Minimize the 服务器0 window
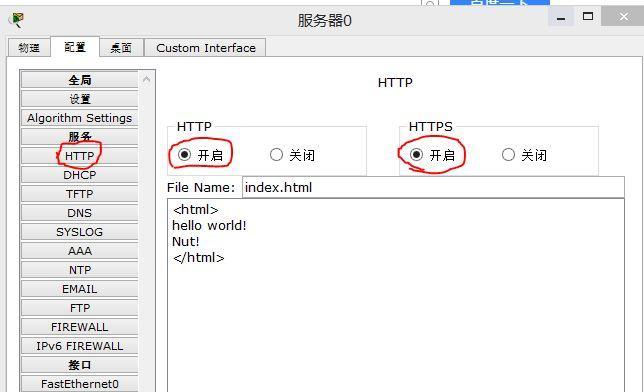The image size is (644, 392). tap(561, 17)
